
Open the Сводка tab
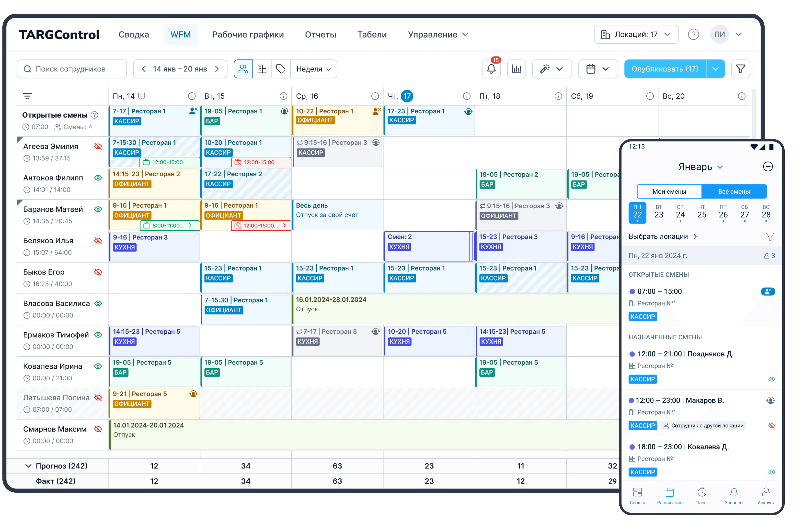point(133,34)
